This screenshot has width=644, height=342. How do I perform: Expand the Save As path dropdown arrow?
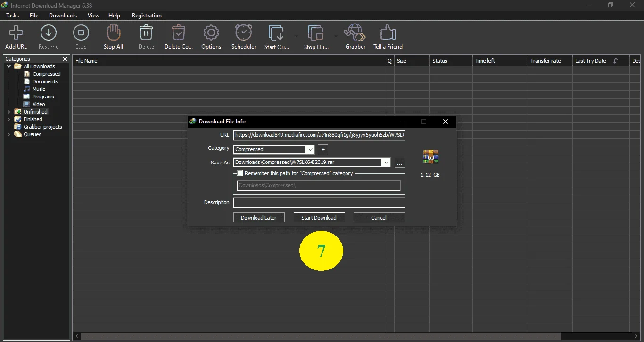(387, 163)
